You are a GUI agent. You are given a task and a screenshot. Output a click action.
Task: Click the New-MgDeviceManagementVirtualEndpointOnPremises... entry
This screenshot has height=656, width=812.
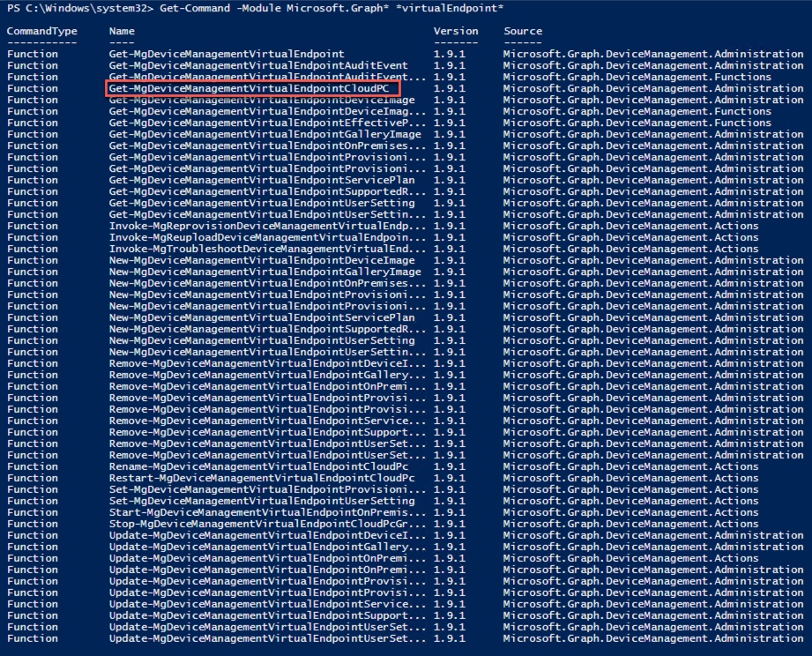tap(267, 283)
